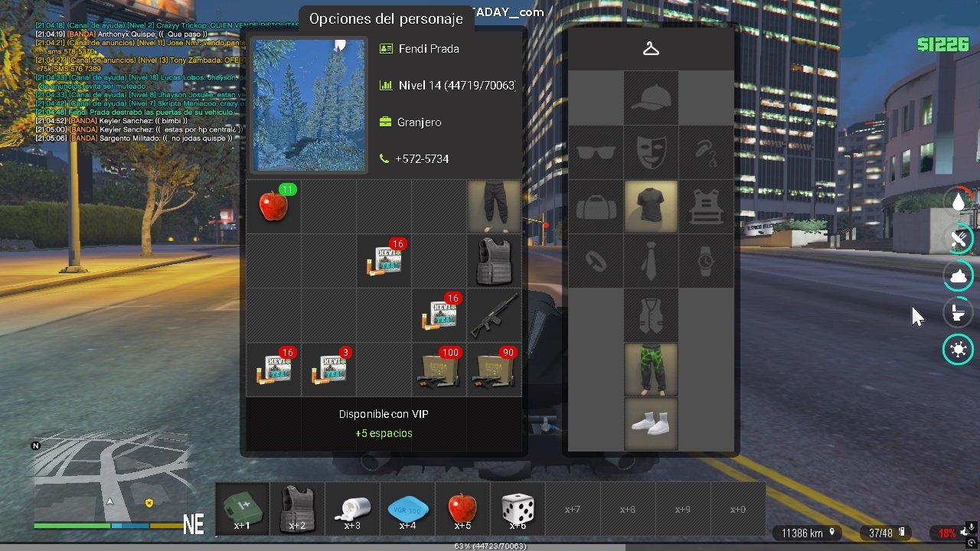980x551 pixels.
Task: Click the character portrait thumbnail
Action: 309,105
